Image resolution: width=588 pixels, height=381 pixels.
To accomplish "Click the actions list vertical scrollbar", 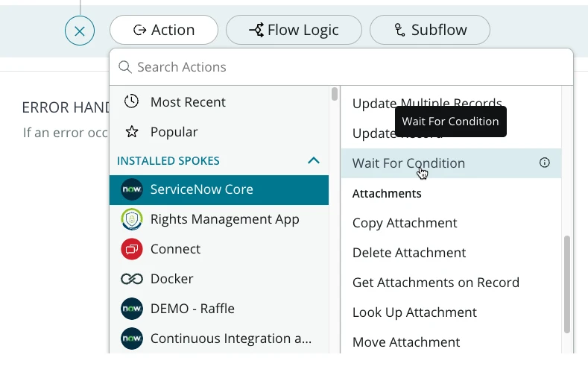I will tap(567, 283).
